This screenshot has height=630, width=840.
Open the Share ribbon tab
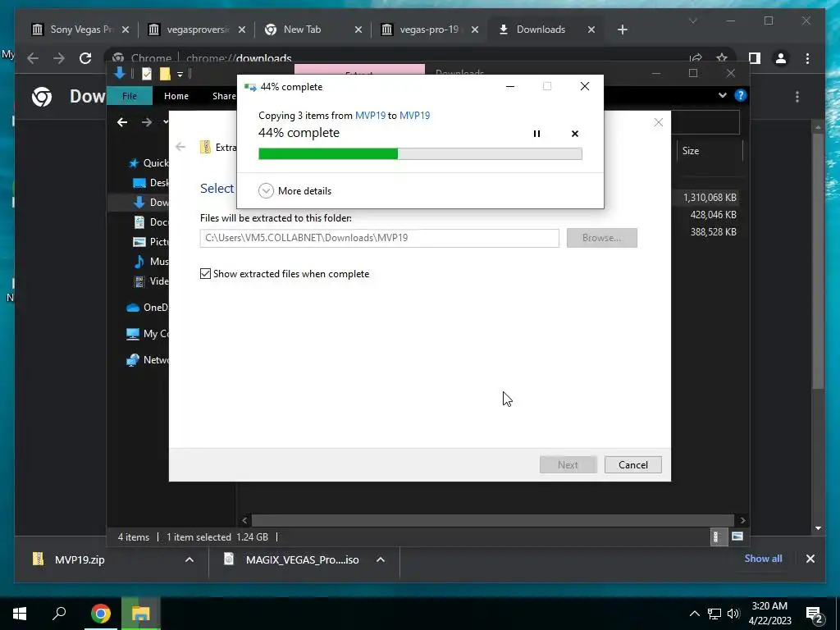pyautogui.click(x=224, y=96)
